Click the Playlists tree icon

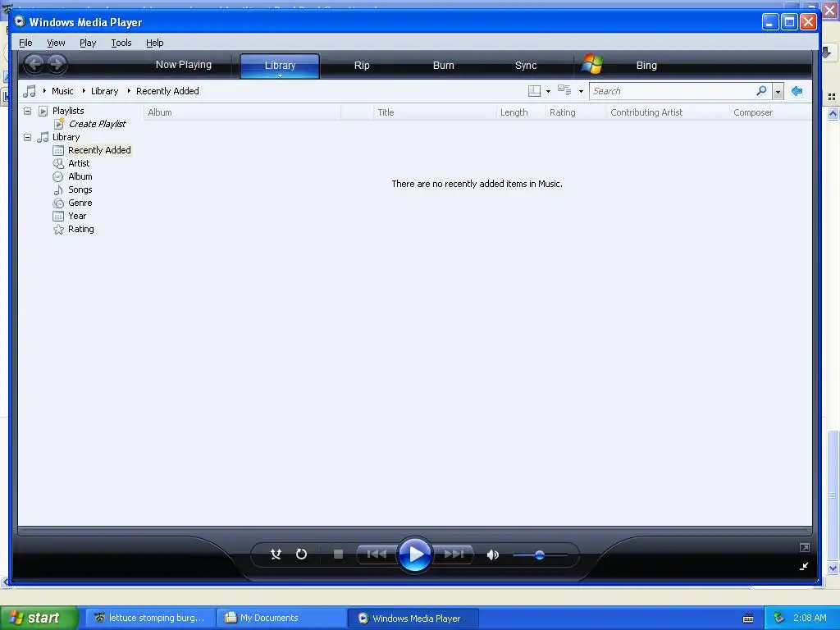pos(43,111)
